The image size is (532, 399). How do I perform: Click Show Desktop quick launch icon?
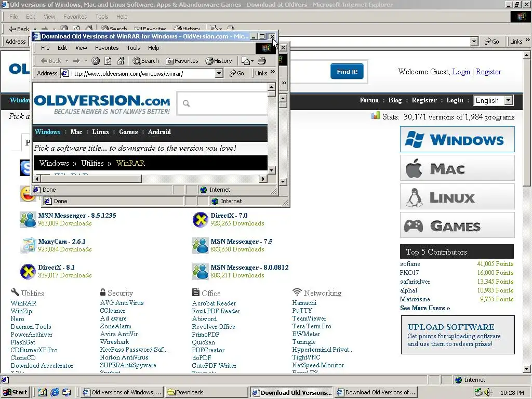43,393
